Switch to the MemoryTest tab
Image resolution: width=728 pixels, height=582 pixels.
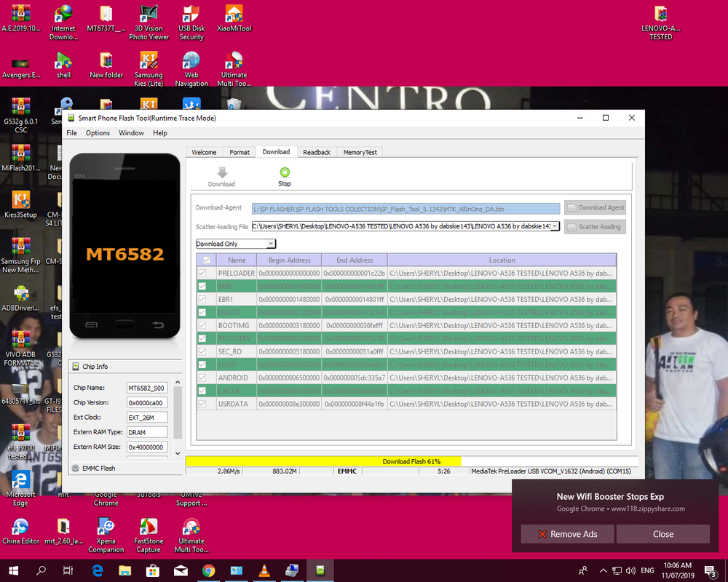coord(360,152)
